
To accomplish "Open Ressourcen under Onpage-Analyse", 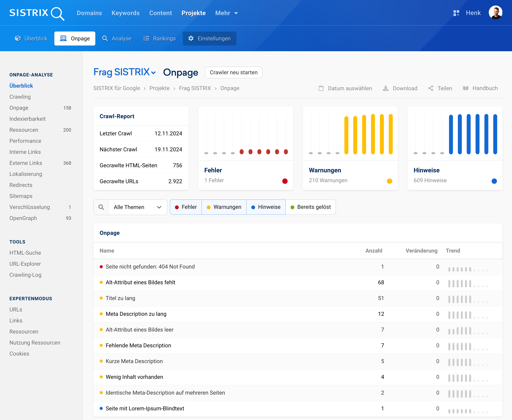I will 24,130.
